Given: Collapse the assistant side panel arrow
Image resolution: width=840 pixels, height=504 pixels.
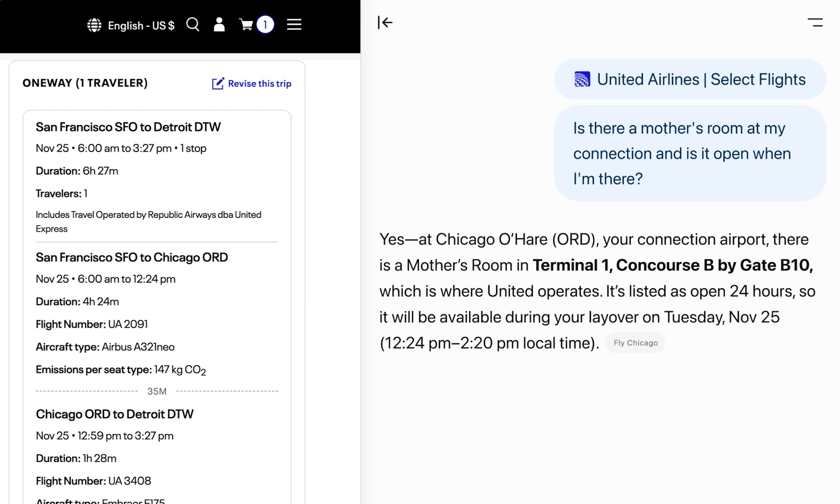Looking at the screenshot, I should 385,22.
